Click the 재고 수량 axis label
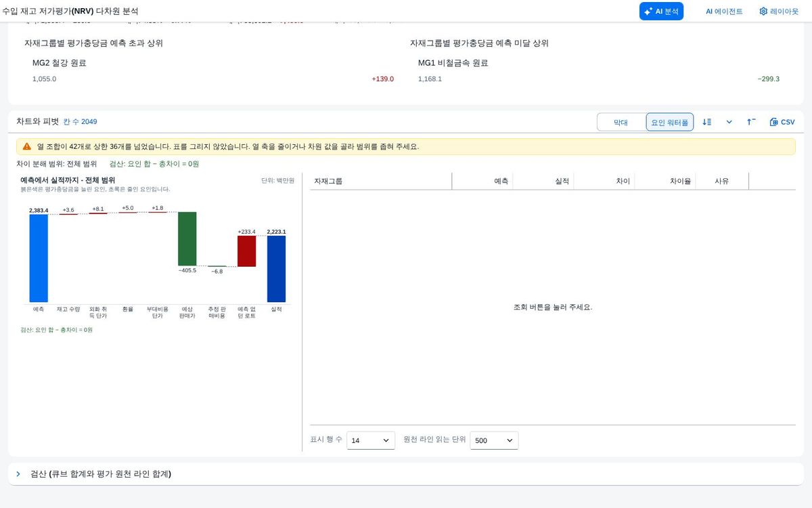Image resolution: width=812 pixels, height=508 pixels. point(68,309)
